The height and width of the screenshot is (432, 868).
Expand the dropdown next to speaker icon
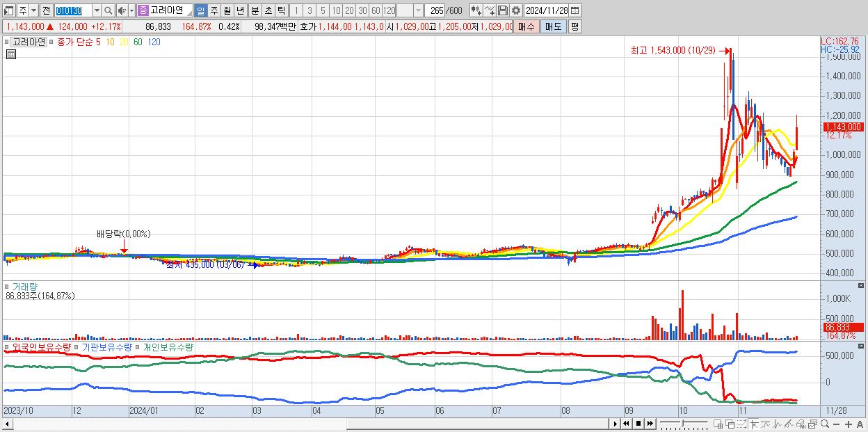131,11
